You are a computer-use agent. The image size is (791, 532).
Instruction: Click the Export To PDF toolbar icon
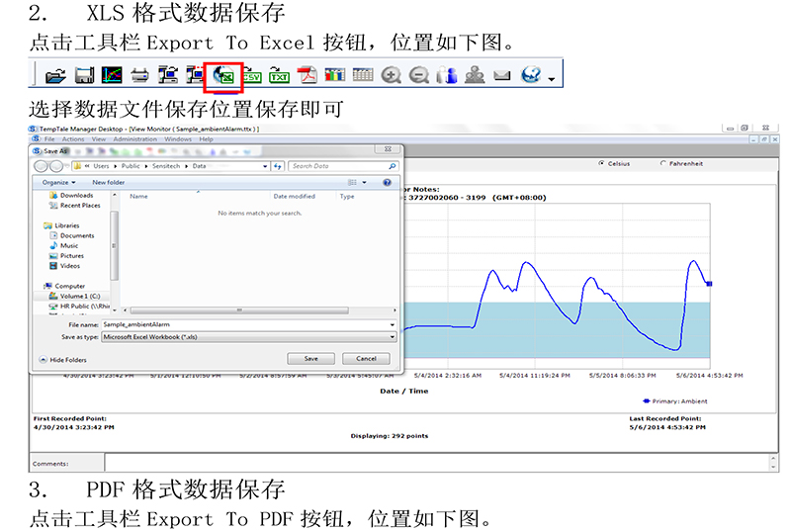click(308, 75)
